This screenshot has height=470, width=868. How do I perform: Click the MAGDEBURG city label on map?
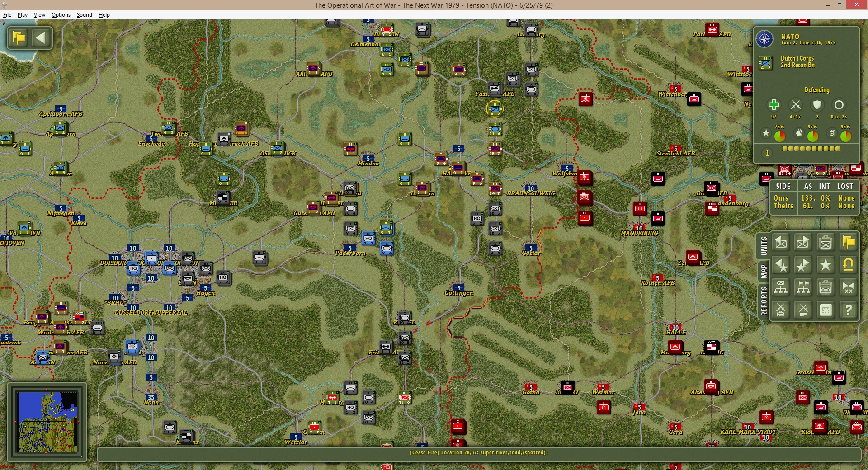coord(639,233)
